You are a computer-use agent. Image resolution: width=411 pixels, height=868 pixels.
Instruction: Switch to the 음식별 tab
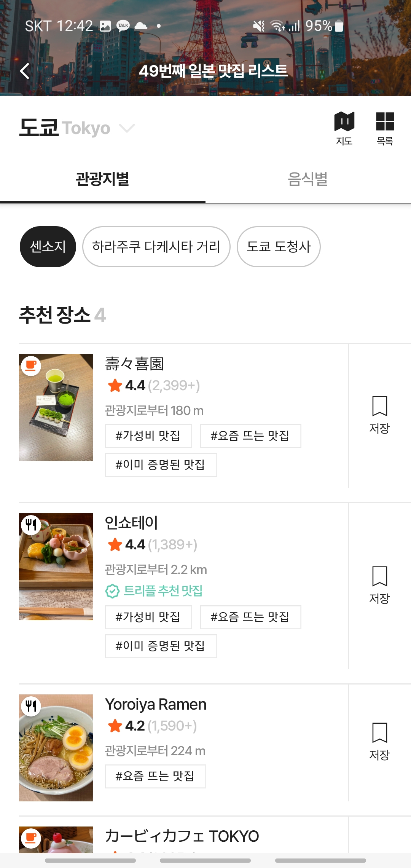click(x=308, y=179)
